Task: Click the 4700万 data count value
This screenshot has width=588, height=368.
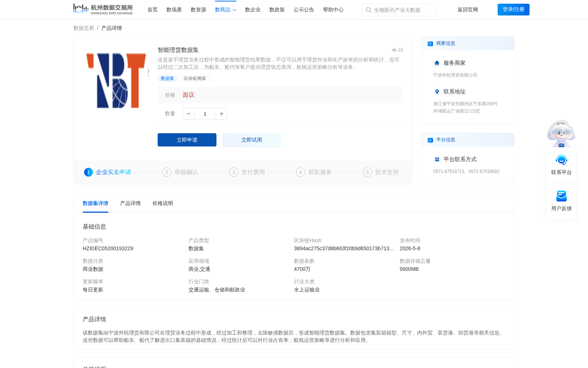Action: tap(302, 269)
